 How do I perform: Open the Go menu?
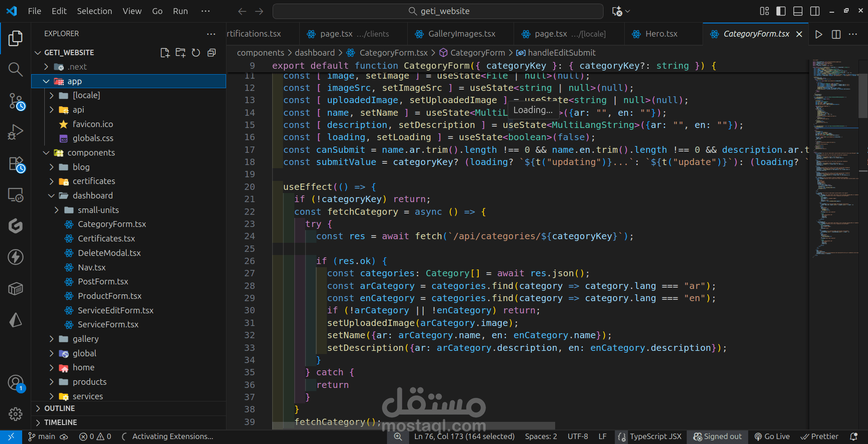pyautogui.click(x=157, y=11)
